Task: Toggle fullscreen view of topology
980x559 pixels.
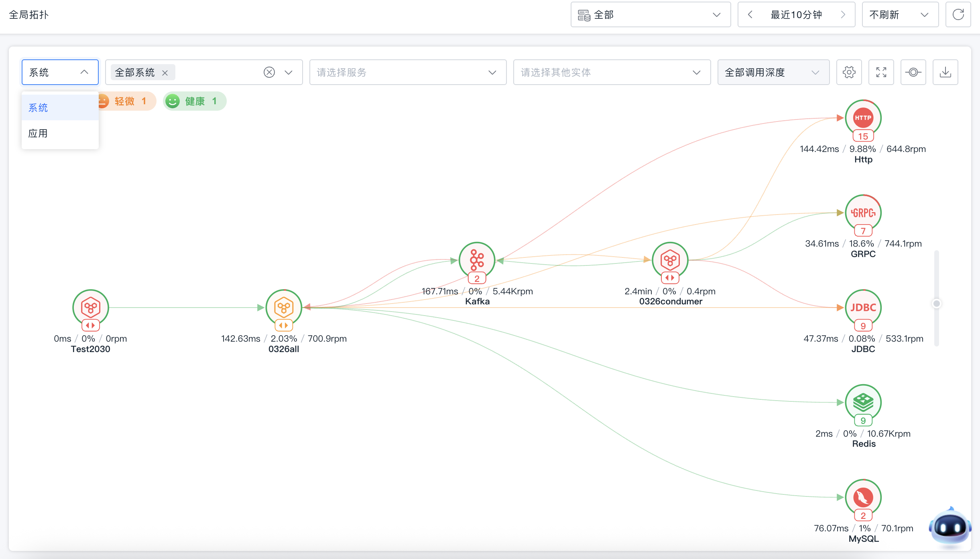Action: pos(881,72)
